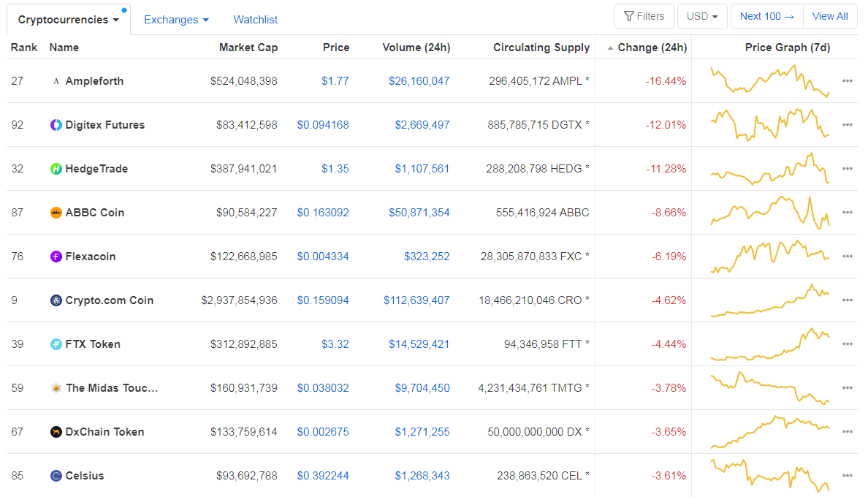
Task: Open more options menu for HedgeTrade row
Action: [847, 168]
